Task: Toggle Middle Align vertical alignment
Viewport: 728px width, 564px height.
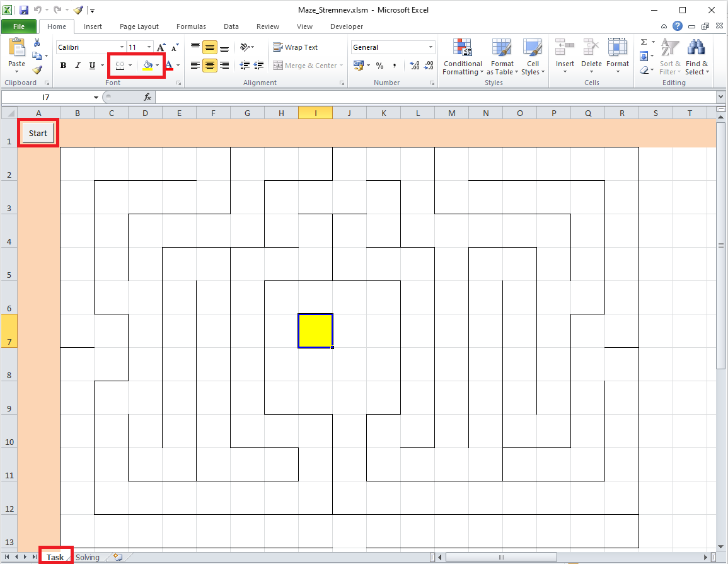Action: (210, 47)
